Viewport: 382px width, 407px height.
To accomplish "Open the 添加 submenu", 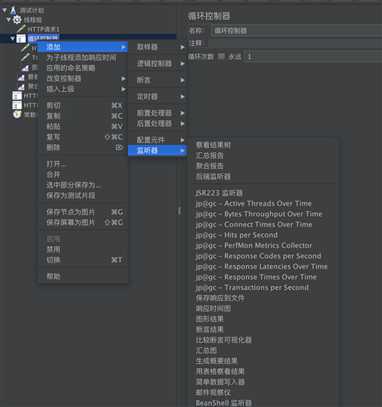I will pos(83,47).
